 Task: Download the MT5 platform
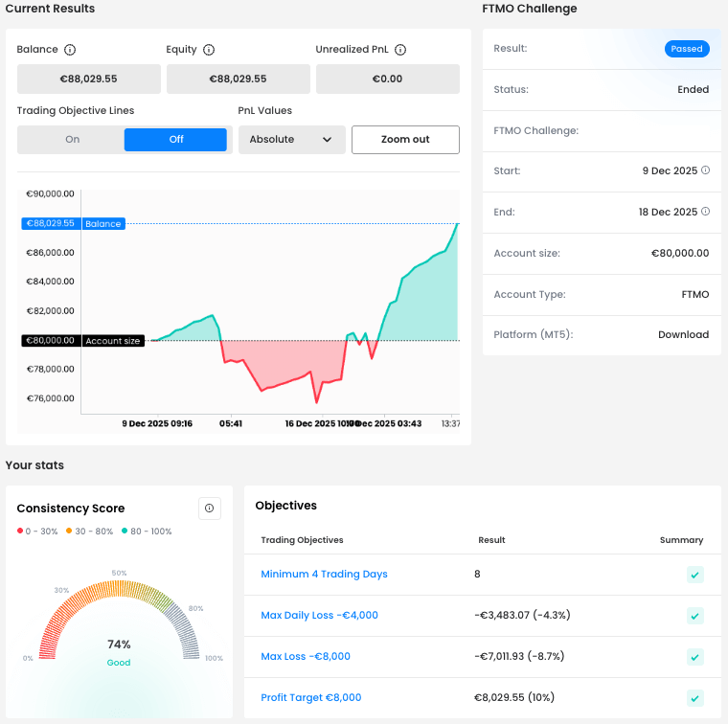click(x=683, y=335)
